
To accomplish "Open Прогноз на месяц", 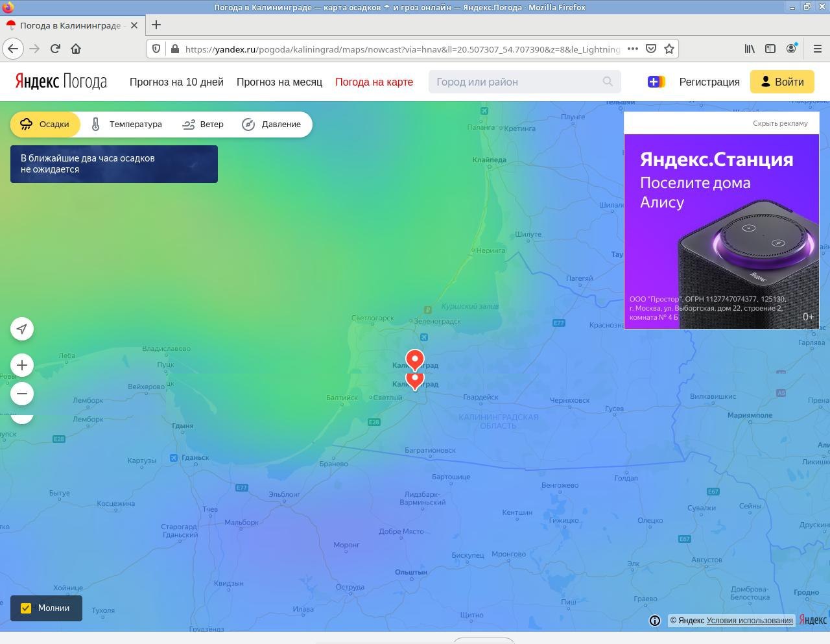I will click(x=279, y=82).
